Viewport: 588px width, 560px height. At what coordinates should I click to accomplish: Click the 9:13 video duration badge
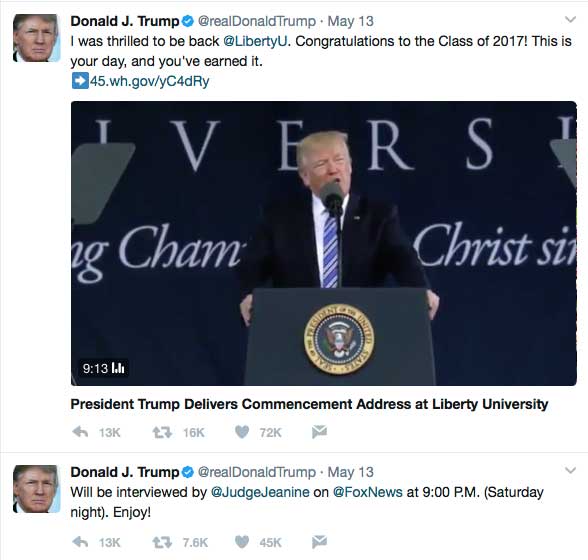[x=103, y=368]
